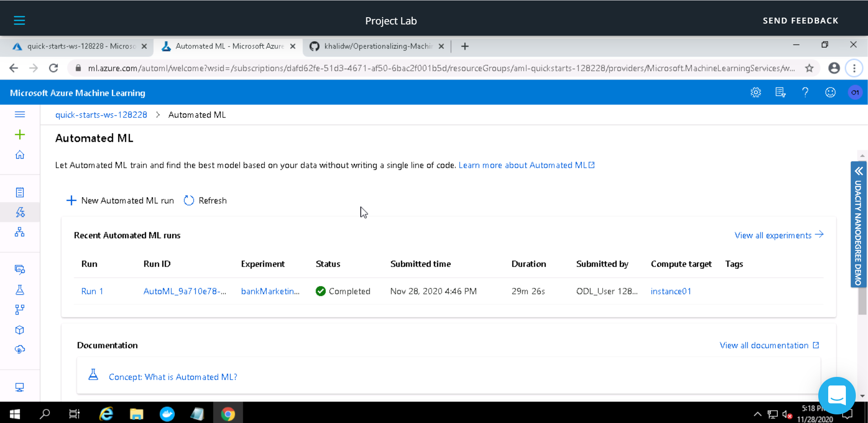The height and width of the screenshot is (423, 868).
Task: Open Docker whale taskbar icon
Action: click(x=167, y=414)
